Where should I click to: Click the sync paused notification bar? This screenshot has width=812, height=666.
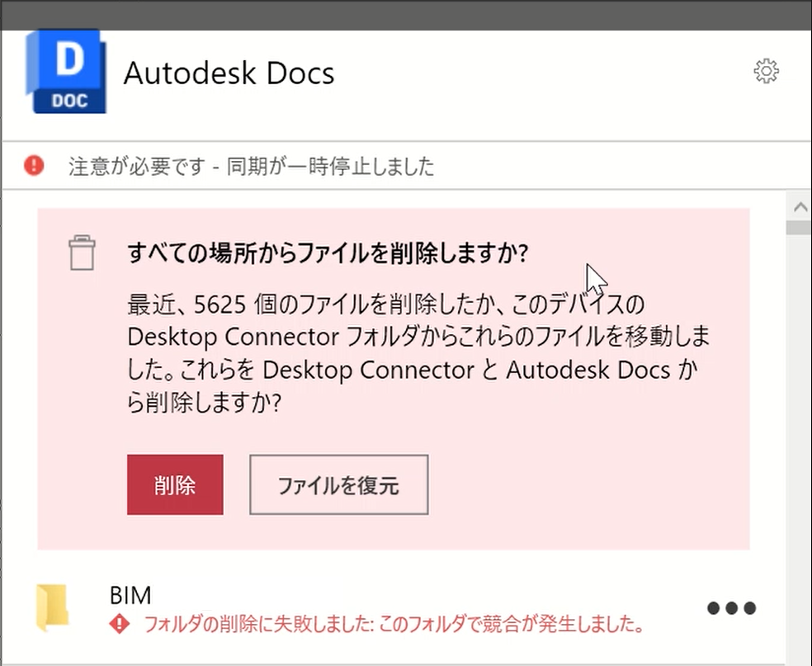406,166
